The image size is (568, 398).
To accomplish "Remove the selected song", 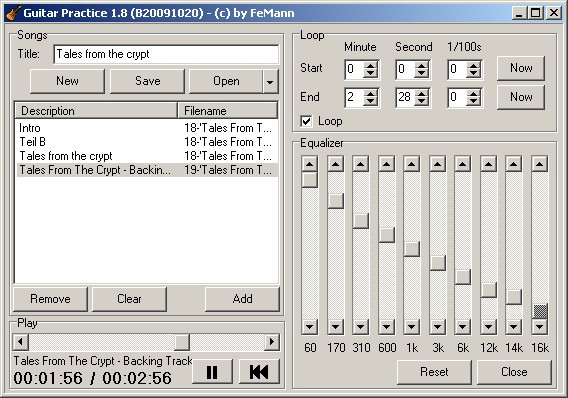I will point(50,299).
